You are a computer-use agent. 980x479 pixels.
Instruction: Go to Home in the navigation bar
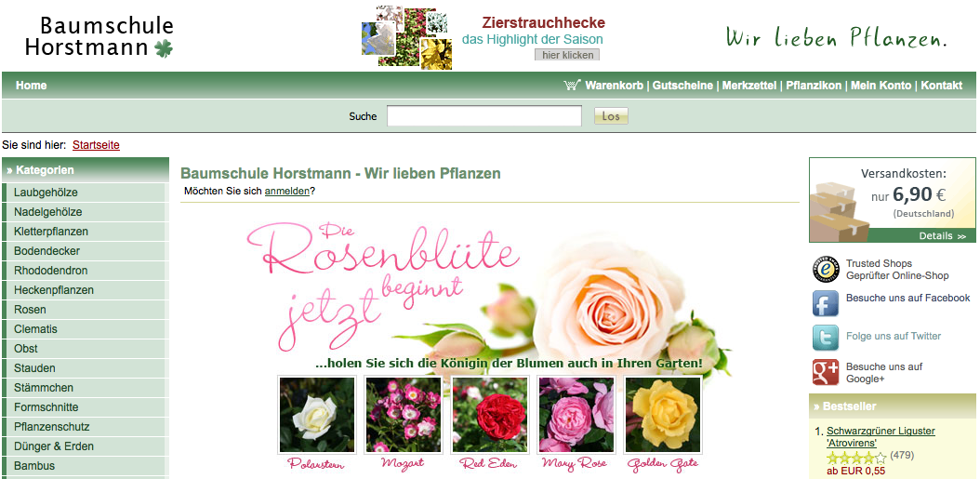click(x=32, y=86)
